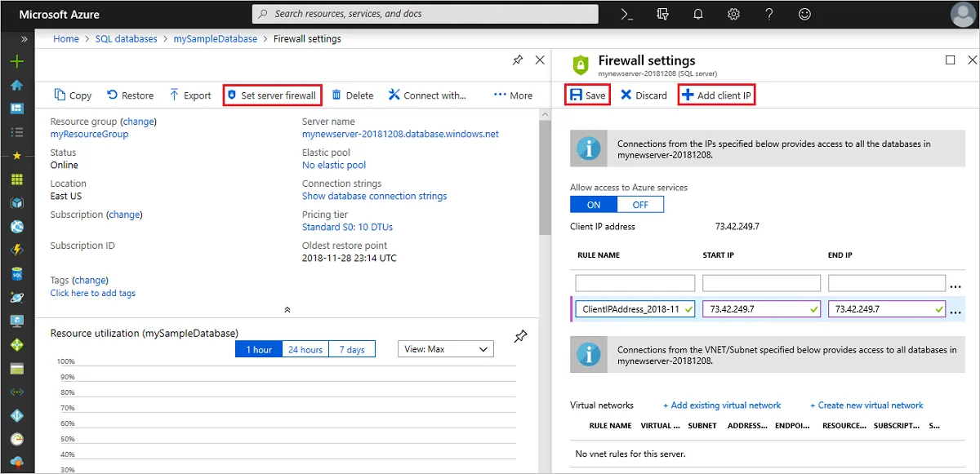Image resolution: width=980 pixels, height=474 pixels.
Task: Discard firewall changes
Action: pyautogui.click(x=644, y=95)
